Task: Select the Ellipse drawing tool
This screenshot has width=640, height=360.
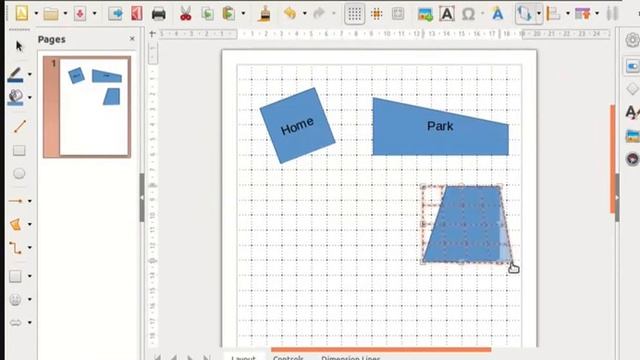Action: click(19, 173)
